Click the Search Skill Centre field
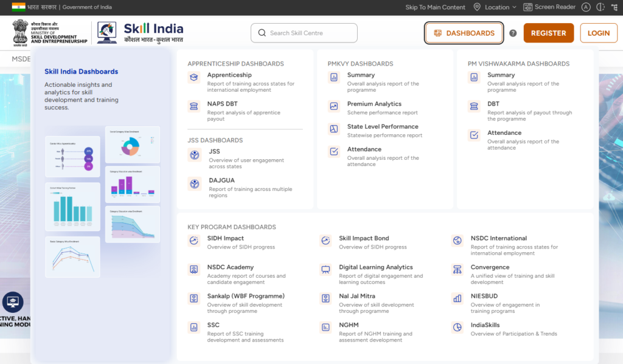The width and height of the screenshot is (623, 364). 304,33
